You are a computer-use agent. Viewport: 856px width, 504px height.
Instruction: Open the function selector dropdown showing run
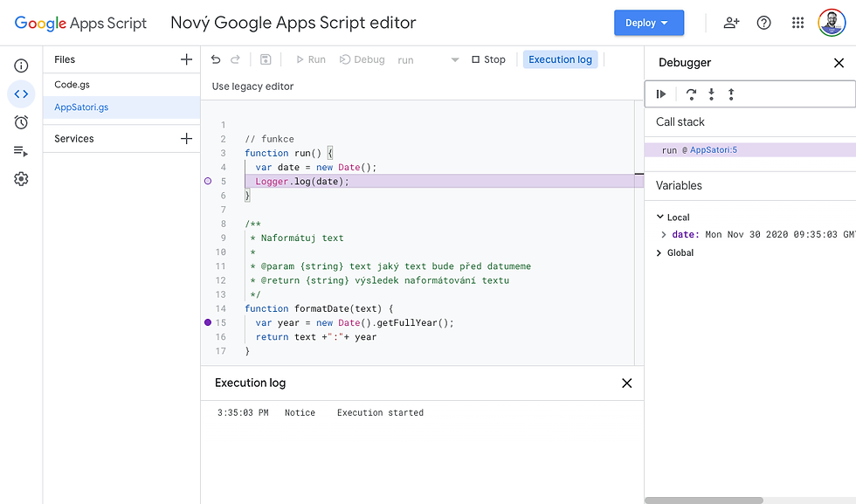pyautogui.click(x=428, y=60)
